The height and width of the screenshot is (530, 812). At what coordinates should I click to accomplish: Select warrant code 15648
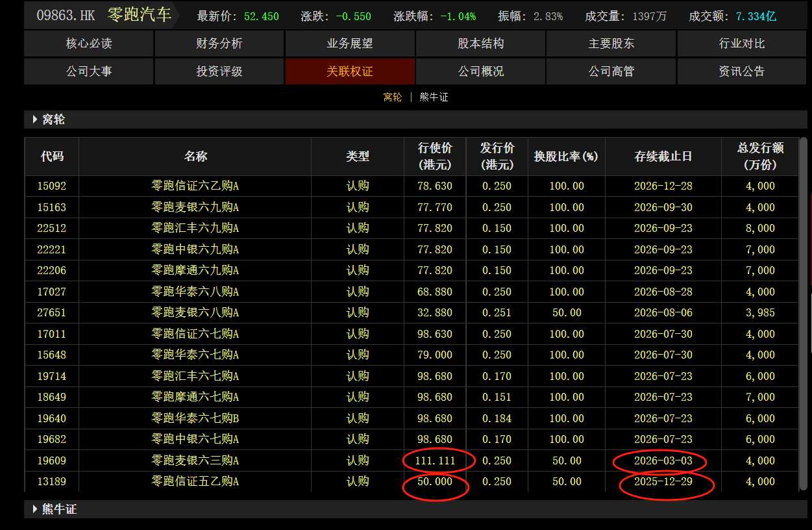(x=52, y=355)
